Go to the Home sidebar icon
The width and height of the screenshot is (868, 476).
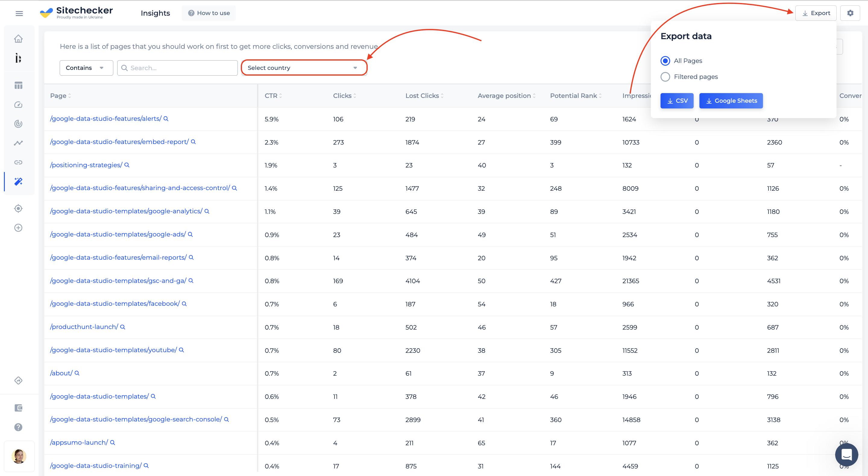pos(18,39)
